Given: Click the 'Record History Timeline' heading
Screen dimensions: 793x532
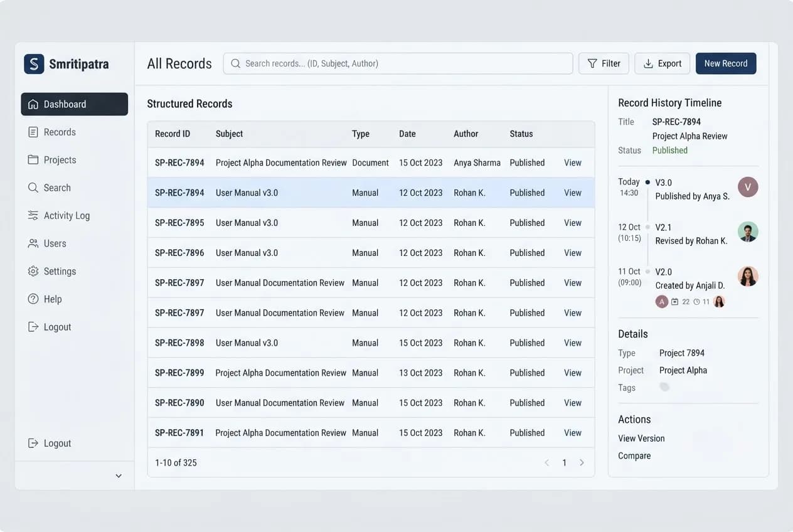Looking at the screenshot, I should (x=670, y=103).
